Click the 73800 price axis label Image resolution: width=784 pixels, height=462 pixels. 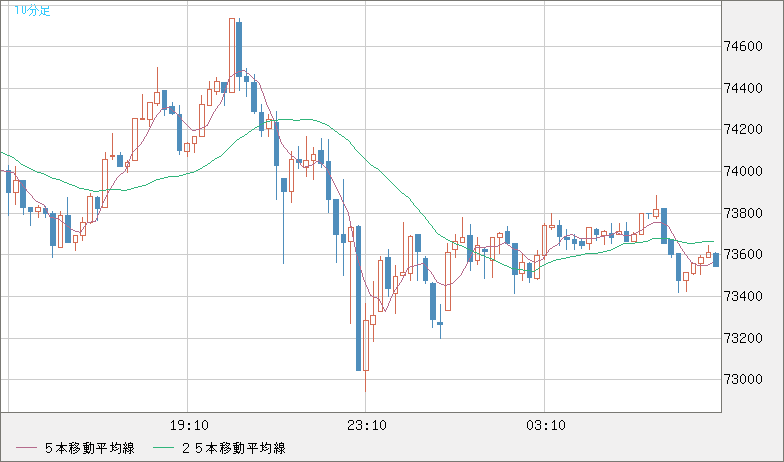744,214
